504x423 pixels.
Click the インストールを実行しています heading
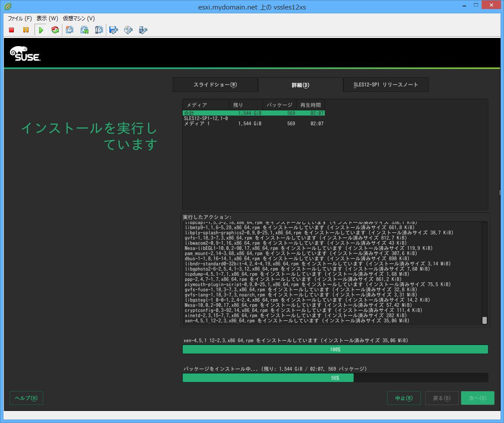coord(89,136)
